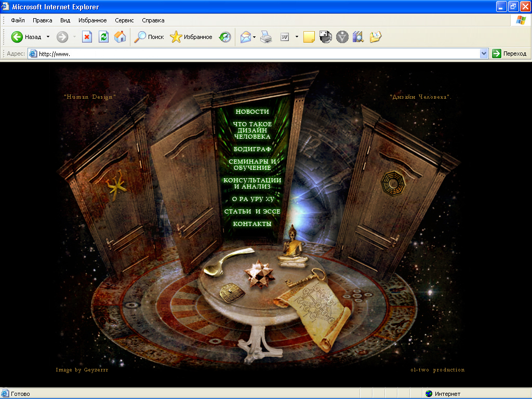Screen dimensions: 532x399
Task: Click the yellow folder toolbar icon
Action: coord(375,37)
